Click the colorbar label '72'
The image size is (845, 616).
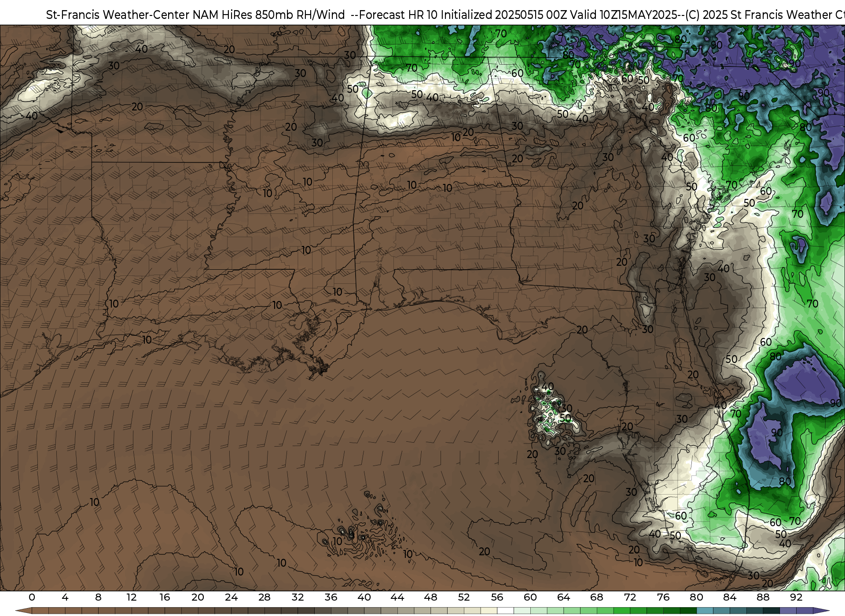[x=630, y=597]
